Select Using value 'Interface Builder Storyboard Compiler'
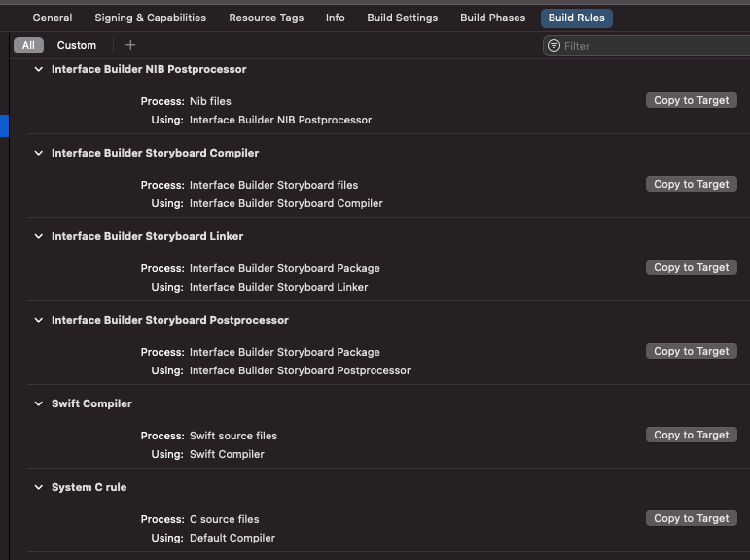This screenshot has height=560, width=750. (286, 204)
